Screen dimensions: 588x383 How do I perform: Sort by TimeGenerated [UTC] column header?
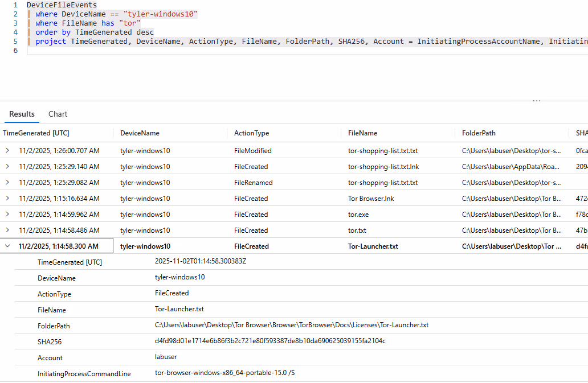[36, 133]
